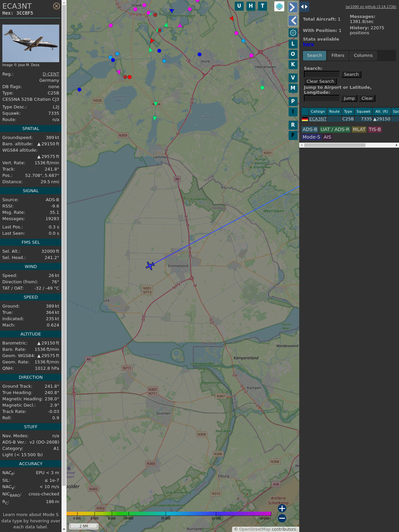Click the selected aircraft icon on map
399x532 pixels.
(x=150, y=265)
